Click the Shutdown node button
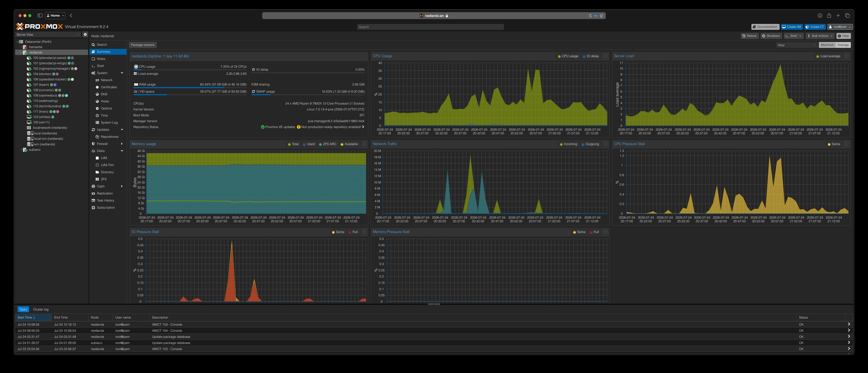The height and width of the screenshot is (373, 868). tap(771, 36)
